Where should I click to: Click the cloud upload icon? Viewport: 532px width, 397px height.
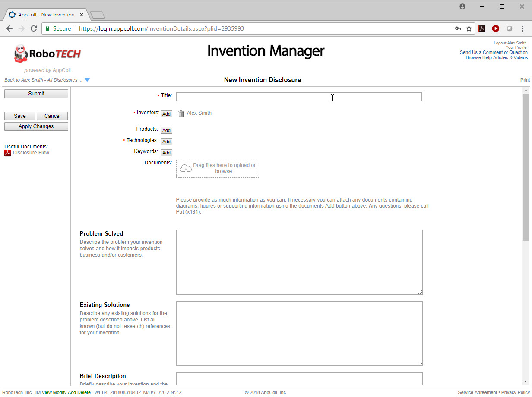click(x=186, y=169)
